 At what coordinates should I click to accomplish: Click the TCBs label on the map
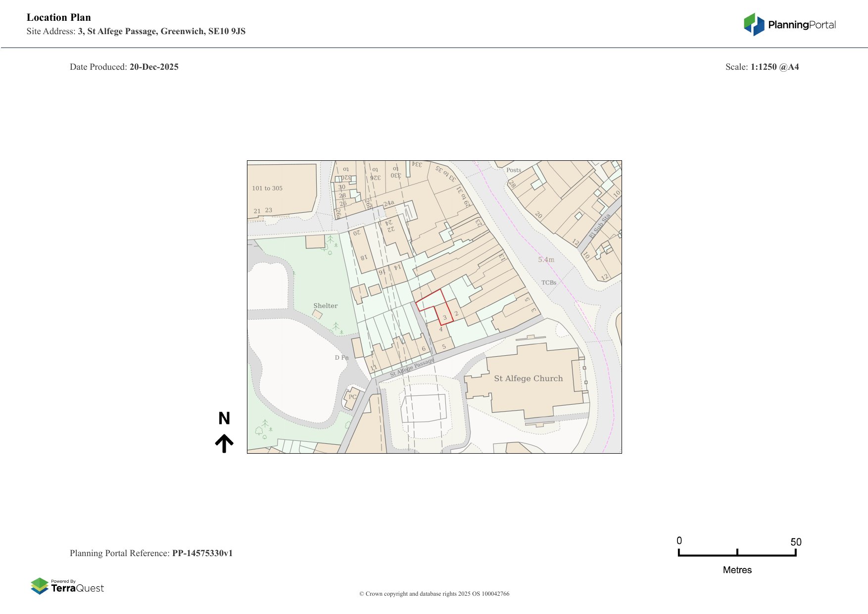548,283
